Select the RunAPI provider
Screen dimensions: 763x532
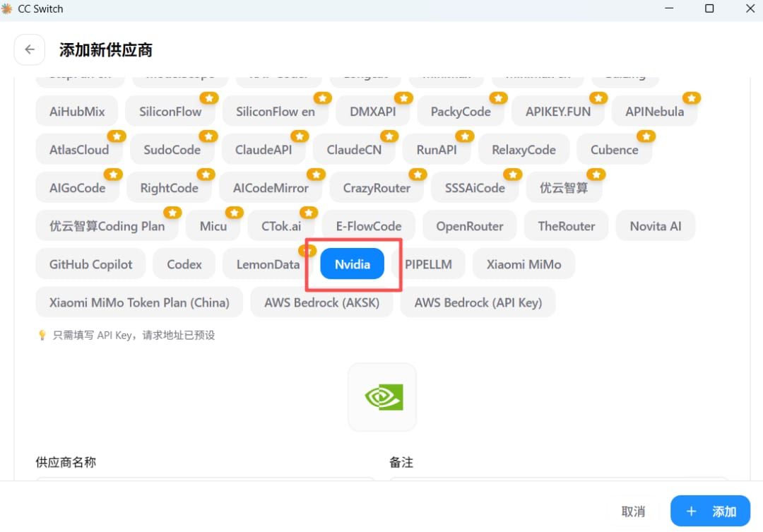(437, 150)
